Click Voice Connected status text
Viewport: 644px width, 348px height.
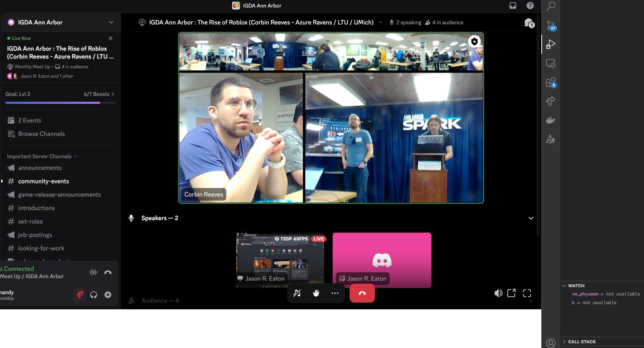pyautogui.click(x=17, y=269)
